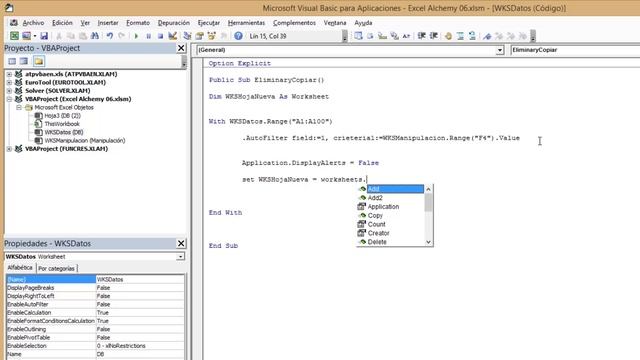Open the Object Browser toolbar icon
This screenshot has height=360, width=640.
point(212,36)
